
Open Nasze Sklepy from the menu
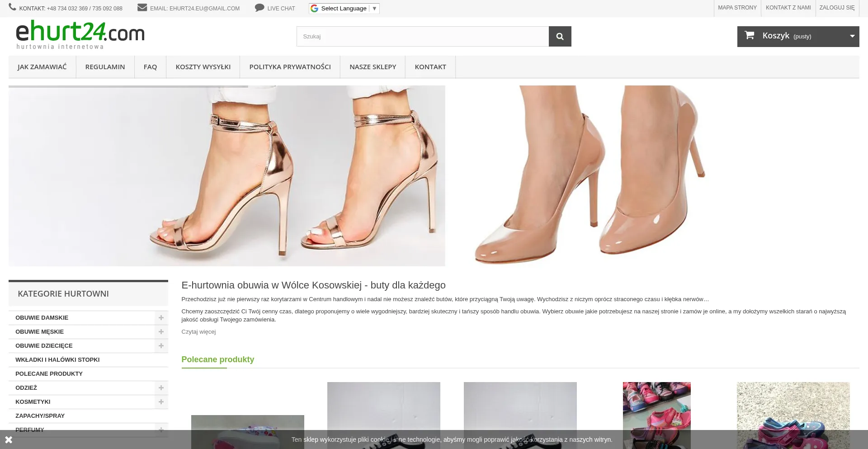coord(373,67)
